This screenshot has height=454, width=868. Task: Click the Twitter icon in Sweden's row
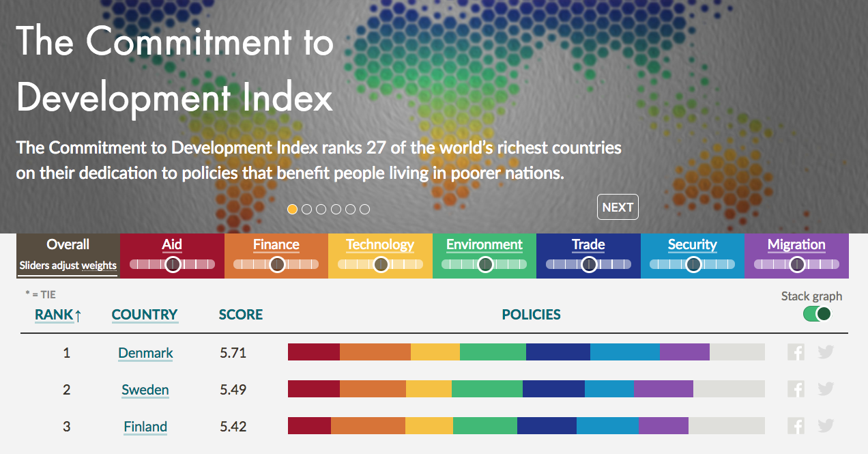826,388
